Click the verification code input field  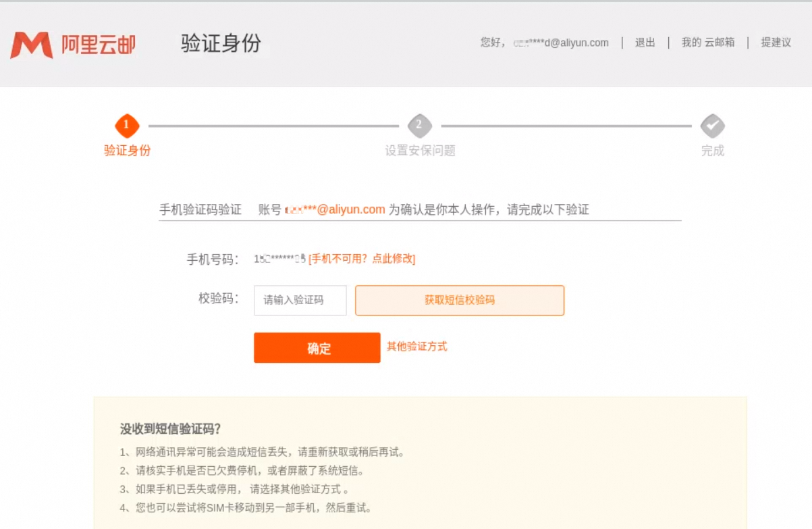point(300,300)
